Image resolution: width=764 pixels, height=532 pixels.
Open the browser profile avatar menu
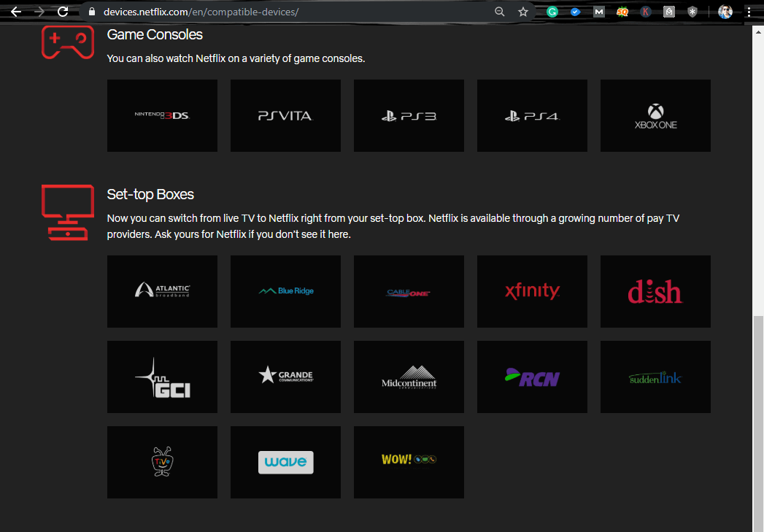pos(724,11)
